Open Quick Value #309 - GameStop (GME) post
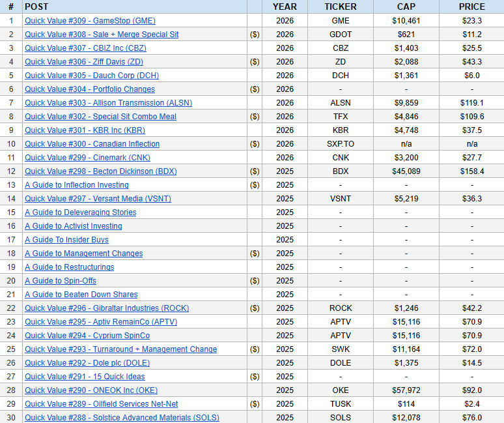The width and height of the screenshot is (504, 423). click(90, 21)
